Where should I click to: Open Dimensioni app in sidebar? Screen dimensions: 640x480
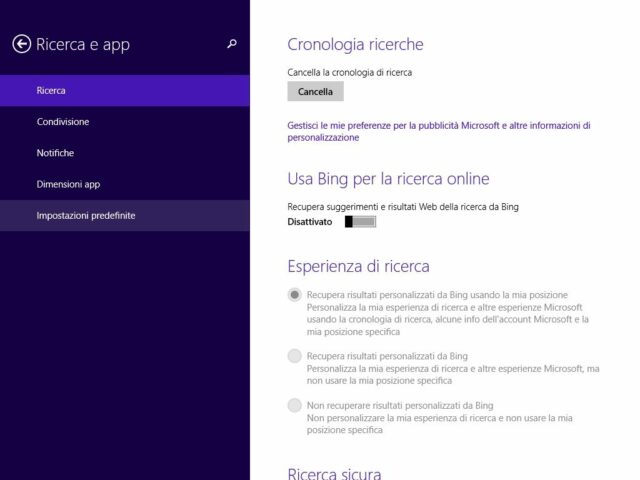click(x=68, y=184)
